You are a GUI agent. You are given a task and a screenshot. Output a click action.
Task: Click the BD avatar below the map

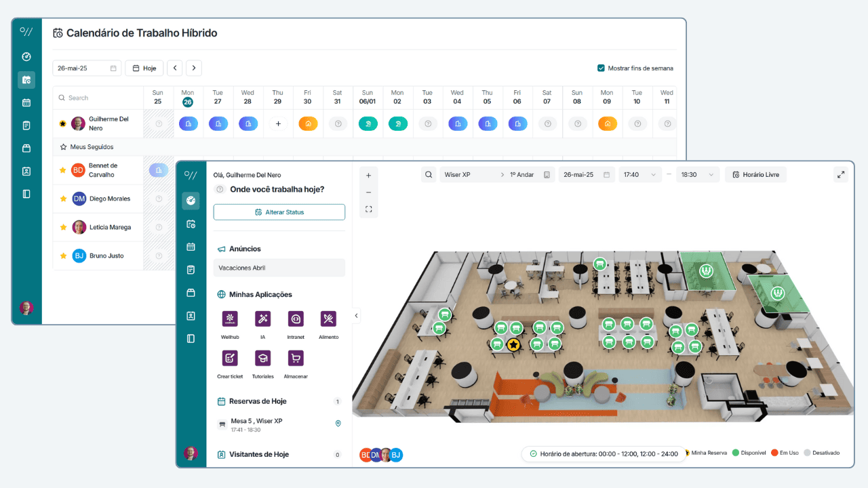(x=366, y=455)
